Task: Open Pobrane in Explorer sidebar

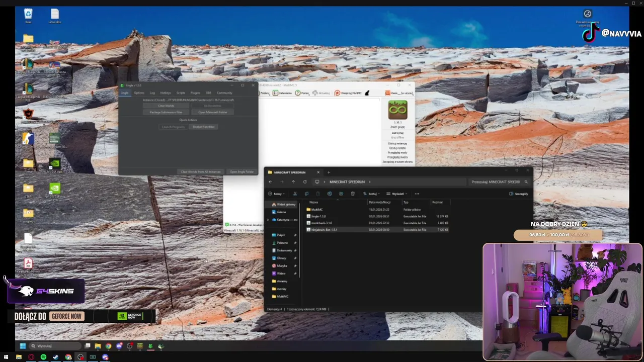Action: (282, 242)
